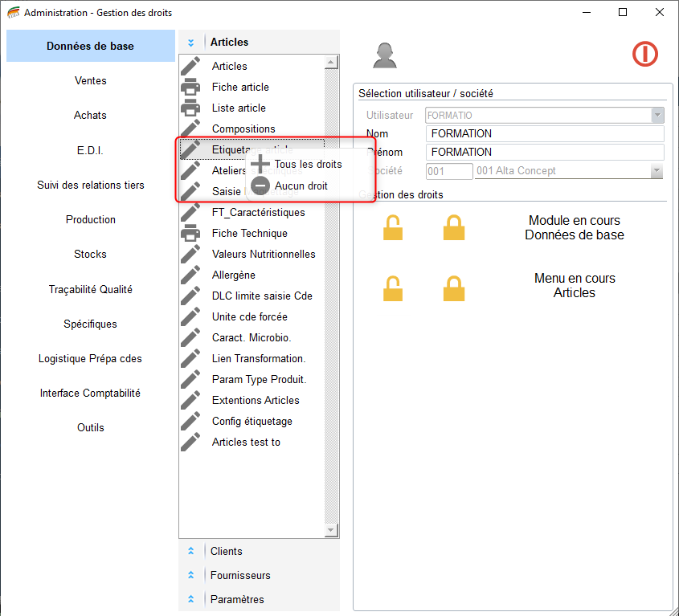Expand the Fournisseurs section
The width and height of the screenshot is (679, 616).
click(x=239, y=575)
